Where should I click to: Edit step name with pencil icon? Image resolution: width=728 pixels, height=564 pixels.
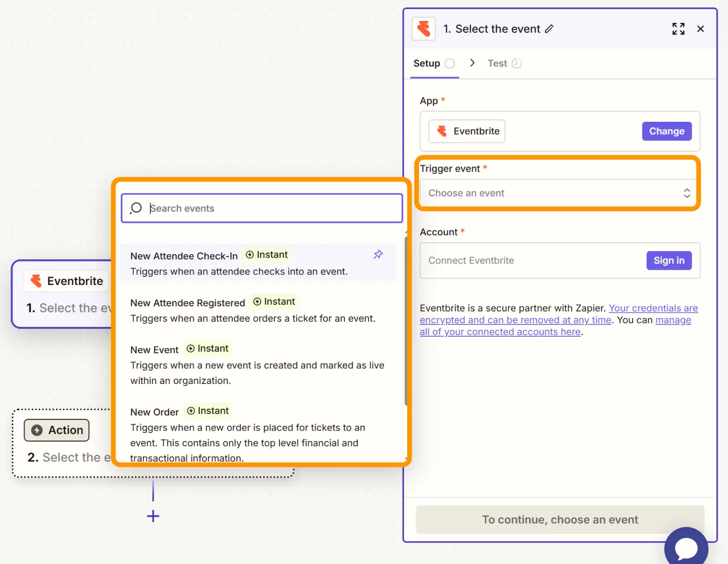point(549,29)
